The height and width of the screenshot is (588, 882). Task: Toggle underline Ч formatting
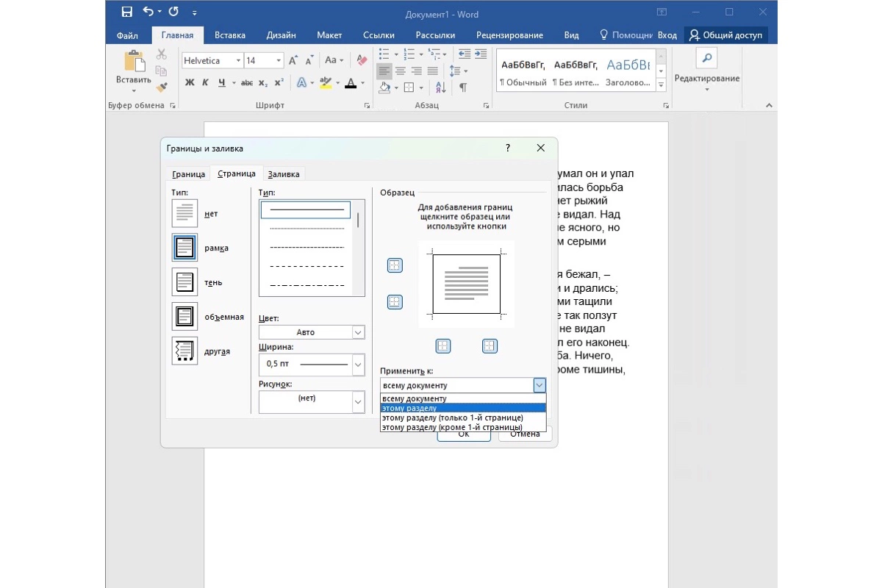pyautogui.click(x=221, y=82)
